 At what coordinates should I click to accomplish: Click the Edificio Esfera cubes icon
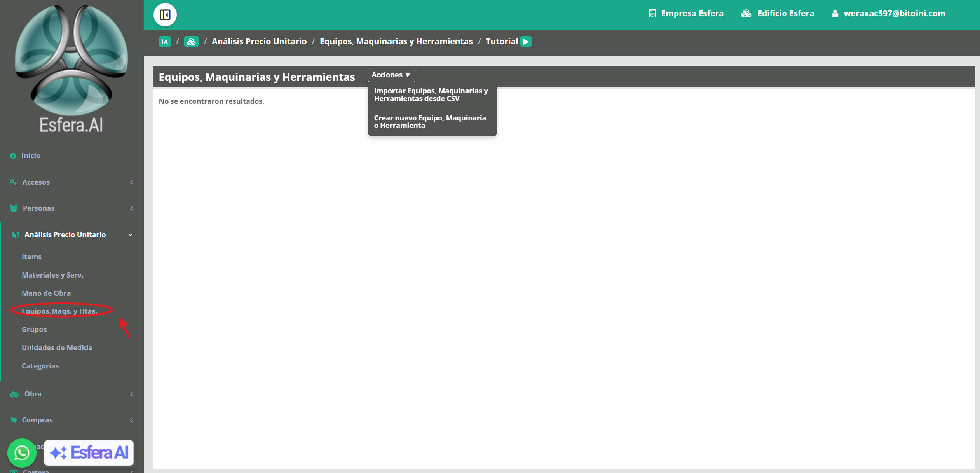coord(746,14)
